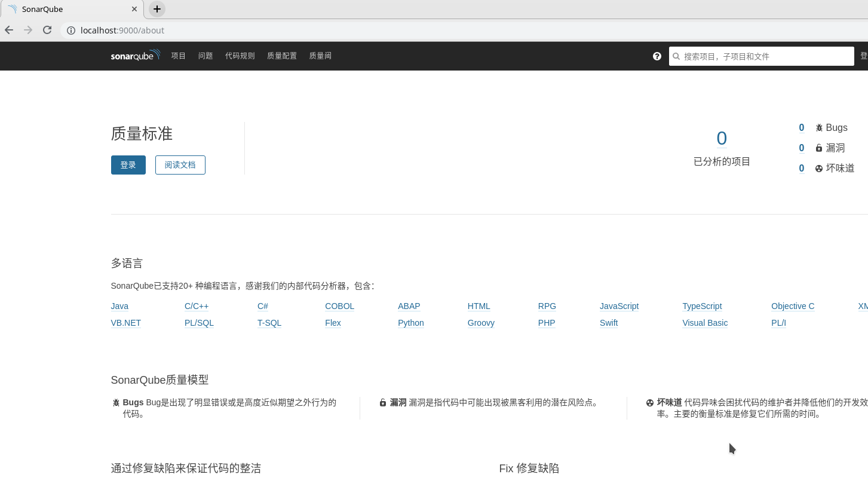This screenshot has width=868, height=480.
Task: Open the PHP language link
Action: tap(547, 323)
